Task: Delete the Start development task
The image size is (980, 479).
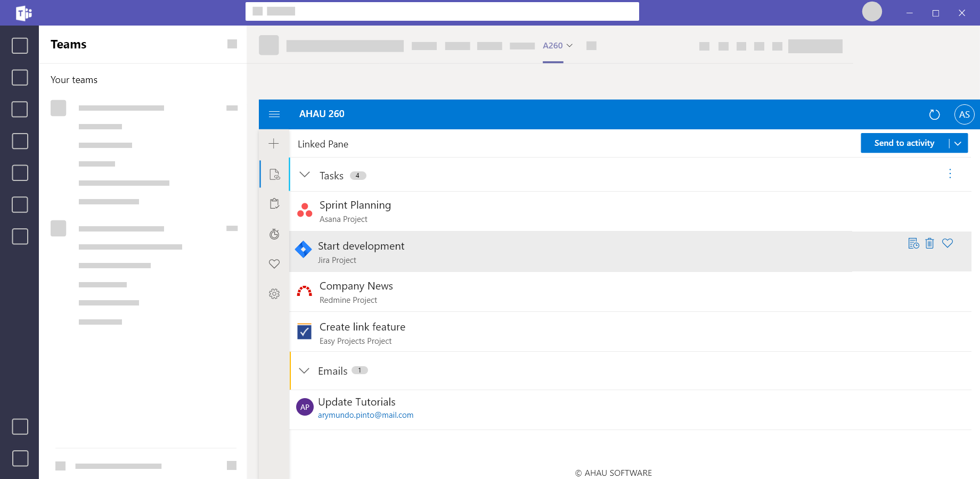Action: (929, 243)
